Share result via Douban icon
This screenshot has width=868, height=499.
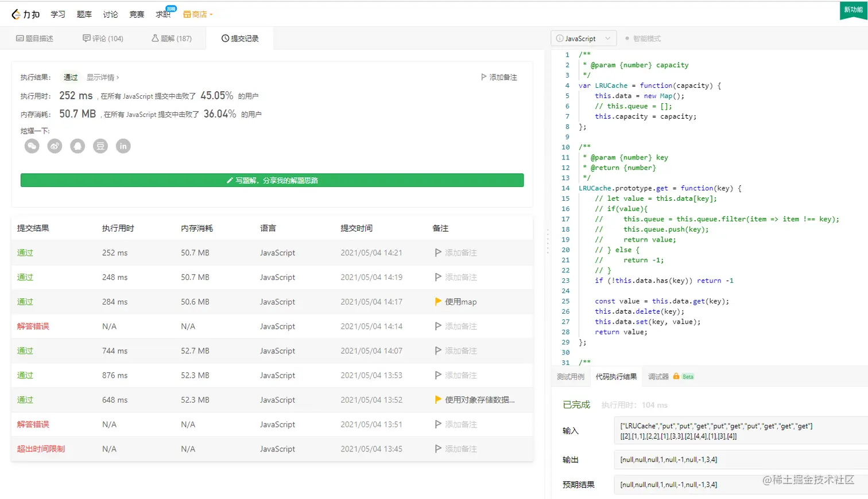(100, 146)
